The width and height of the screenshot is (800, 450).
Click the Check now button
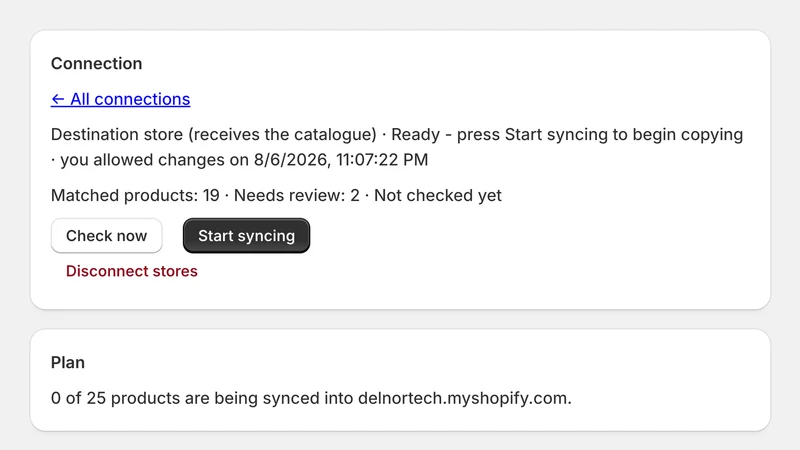click(x=107, y=236)
